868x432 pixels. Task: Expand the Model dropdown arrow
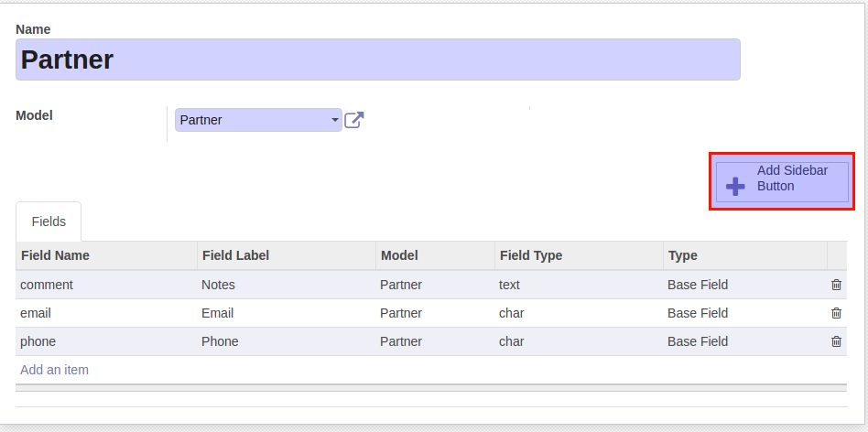click(335, 120)
